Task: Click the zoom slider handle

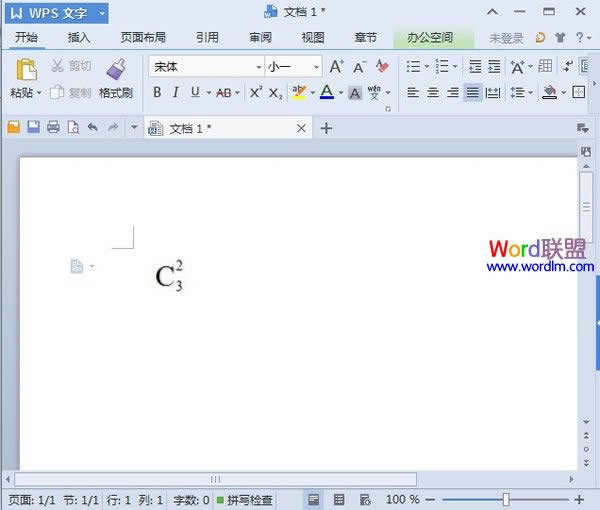Action: click(x=507, y=499)
